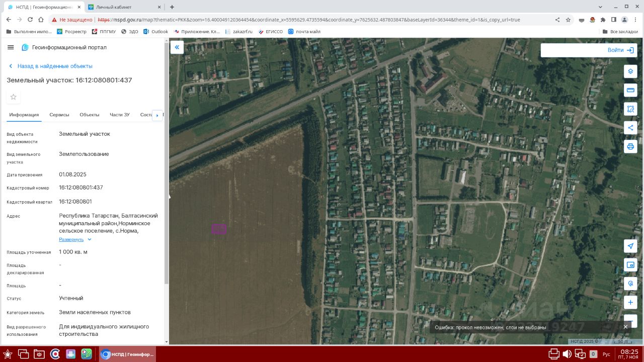Print the map
Image resolution: width=644 pixels, height=362 pixels.
click(x=630, y=146)
